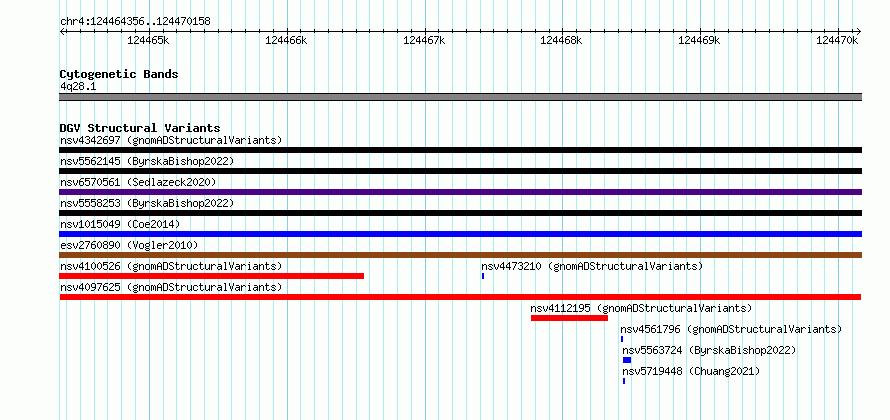
Task: Click the gray 4q28.1 cytogenetic band bar
Action: (x=460, y=97)
